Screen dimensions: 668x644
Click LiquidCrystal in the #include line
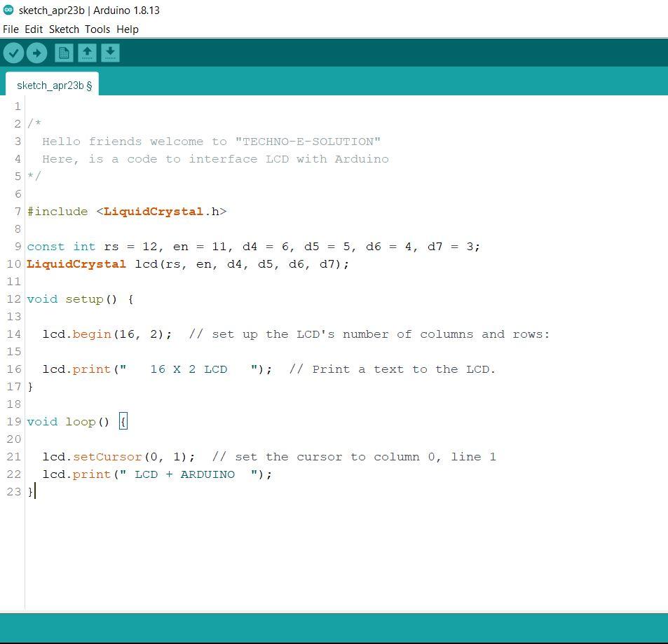click(x=154, y=212)
